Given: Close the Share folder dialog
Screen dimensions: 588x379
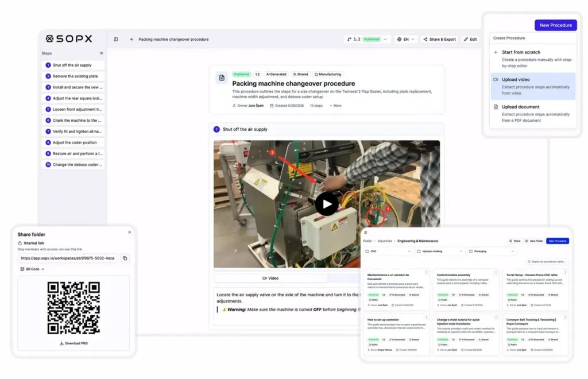Looking at the screenshot, I should [129, 232].
